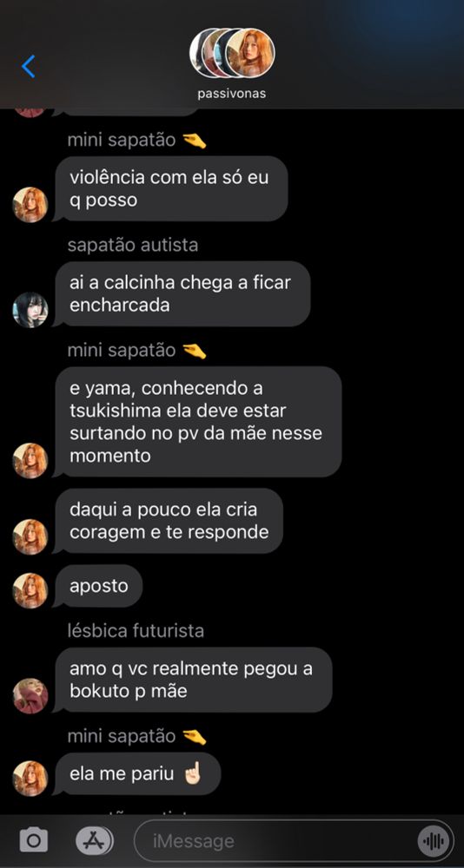The image size is (464, 868).
Task: Select 'violência com ela só eu' bubble
Action: click(x=171, y=188)
